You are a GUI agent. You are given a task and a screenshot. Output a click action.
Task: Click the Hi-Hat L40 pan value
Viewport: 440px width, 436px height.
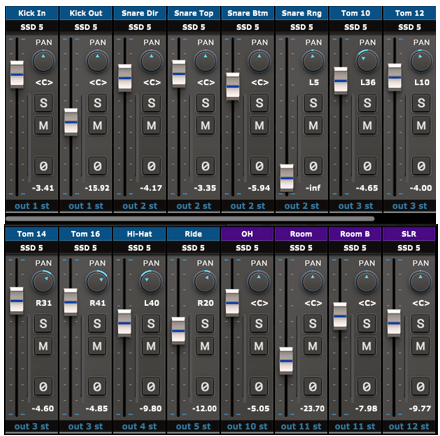pos(151,303)
